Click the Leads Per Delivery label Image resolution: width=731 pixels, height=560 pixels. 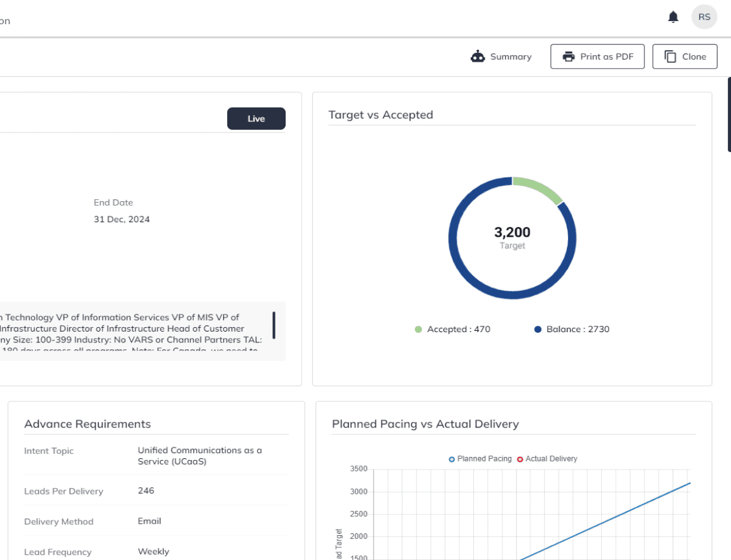click(64, 491)
